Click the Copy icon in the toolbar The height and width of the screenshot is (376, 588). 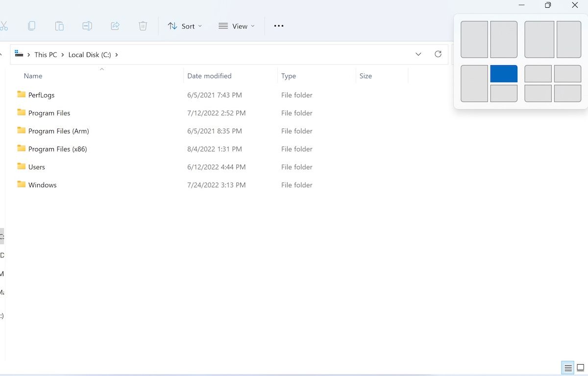pos(31,26)
